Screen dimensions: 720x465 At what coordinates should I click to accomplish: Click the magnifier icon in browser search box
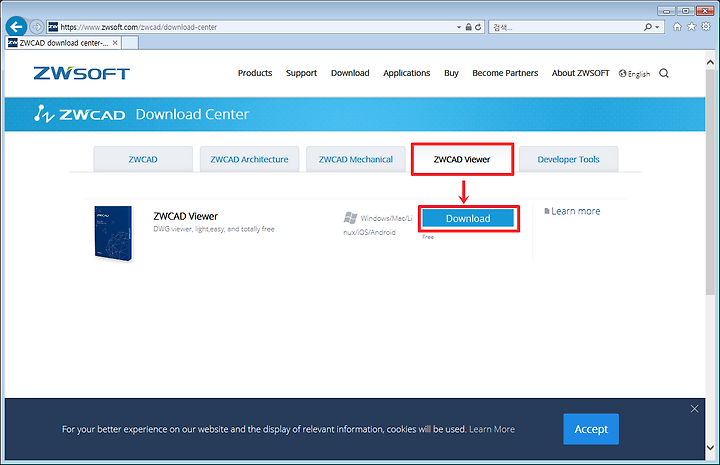(x=647, y=27)
